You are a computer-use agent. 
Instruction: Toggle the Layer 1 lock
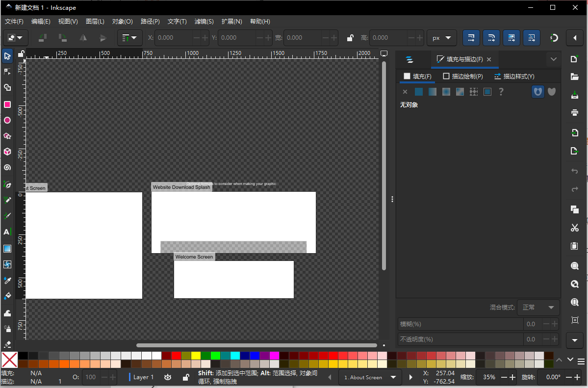tap(185, 377)
